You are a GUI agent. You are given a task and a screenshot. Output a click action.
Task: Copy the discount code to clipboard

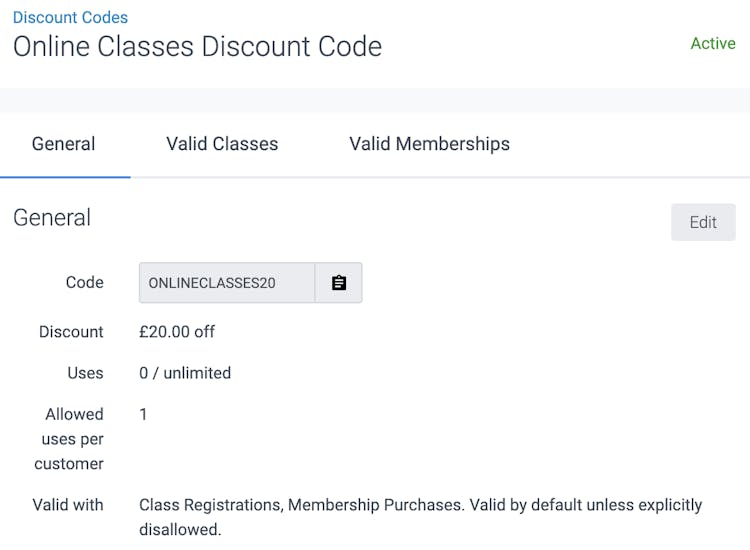pyautogui.click(x=339, y=283)
